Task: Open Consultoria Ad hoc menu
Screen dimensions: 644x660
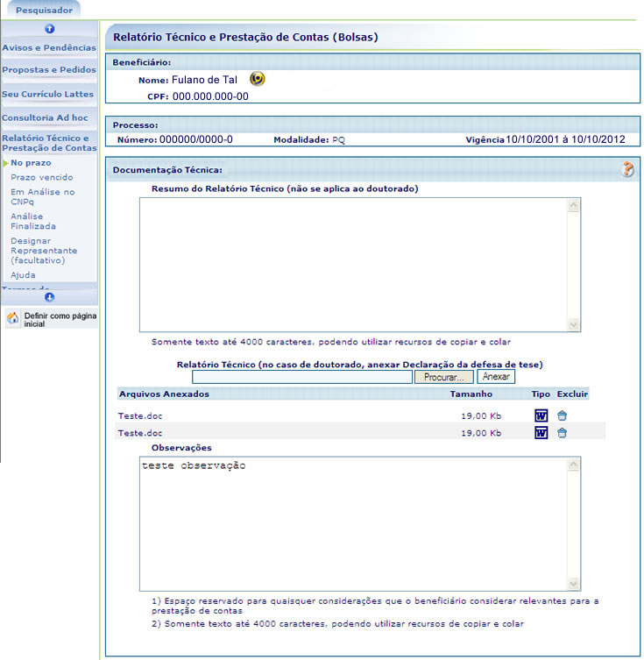Action: click(45, 117)
